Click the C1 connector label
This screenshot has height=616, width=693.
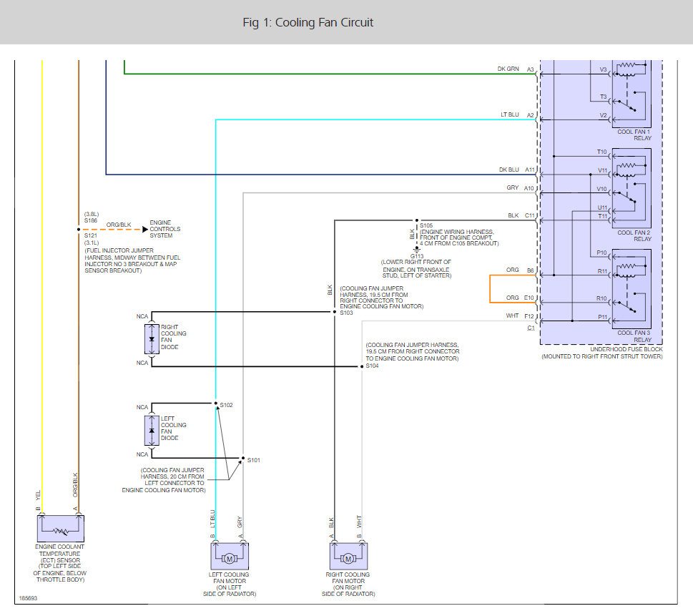coord(531,328)
